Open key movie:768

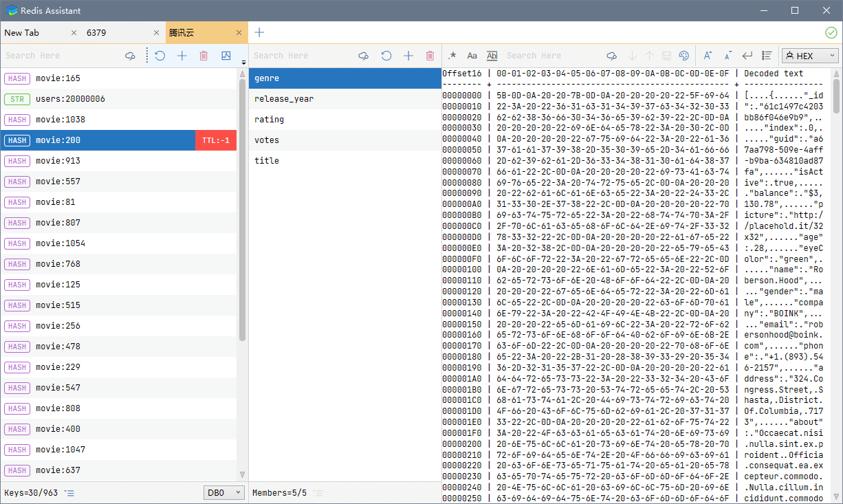click(118, 264)
